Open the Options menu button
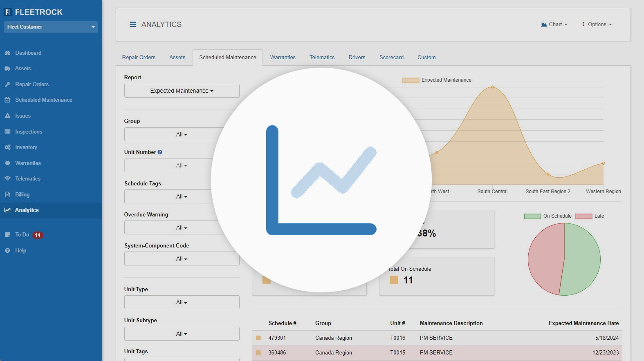The width and height of the screenshot is (644, 361). click(597, 25)
